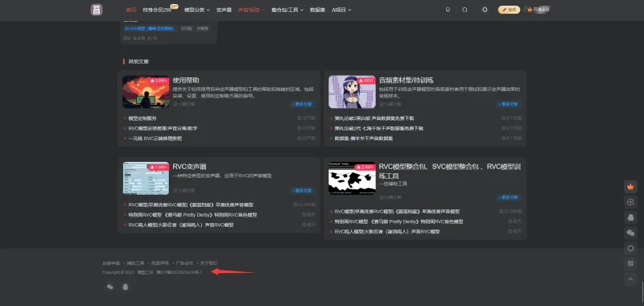Open article 弹丸论破2黑白熊 声音数据集免费下载
The image size is (644, 306).
pyautogui.click(x=374, y=118)
